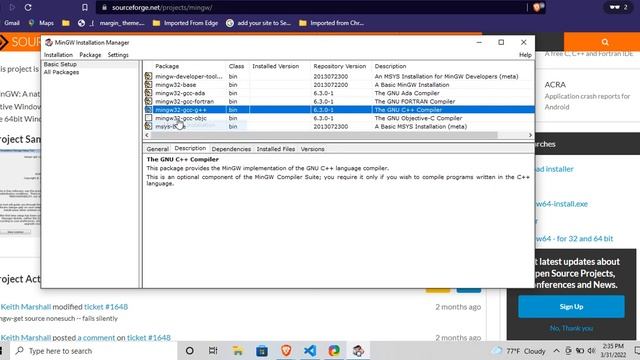The width and height of the screenshot is (640, 360).
Task: Open the Imported from Chr... bookmarks folder
Action: tap(331, 23)
